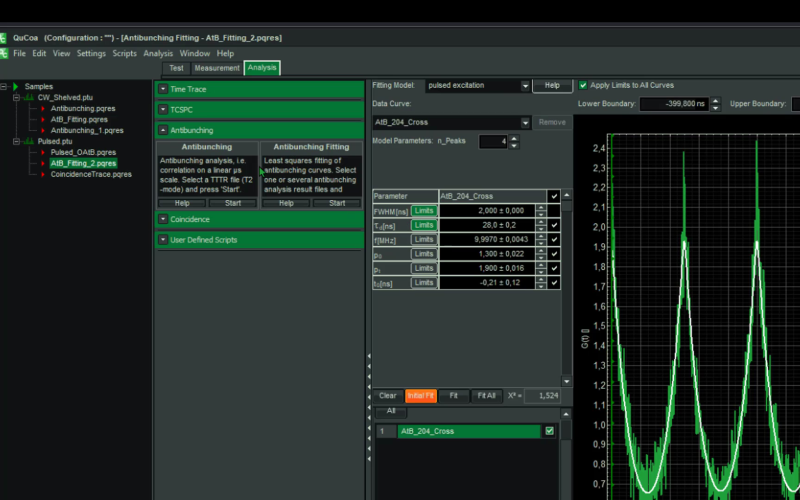Click the red marker beside Pulsed_OAtB.pqres
This screenshot has width=800, height=500.
pos(43,153)
